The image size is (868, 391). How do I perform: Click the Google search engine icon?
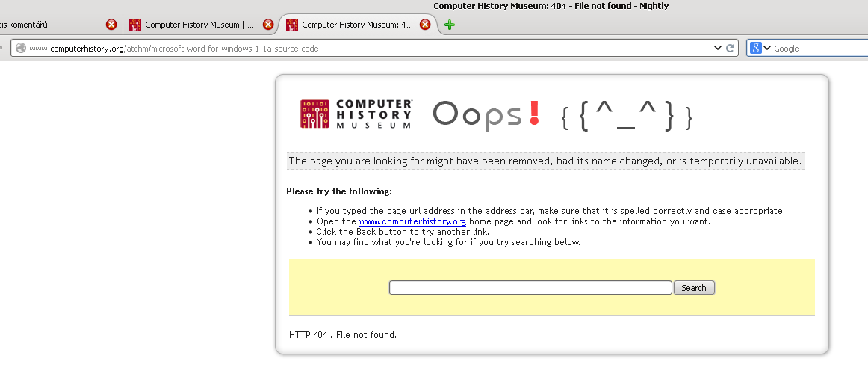click(756, 48)
